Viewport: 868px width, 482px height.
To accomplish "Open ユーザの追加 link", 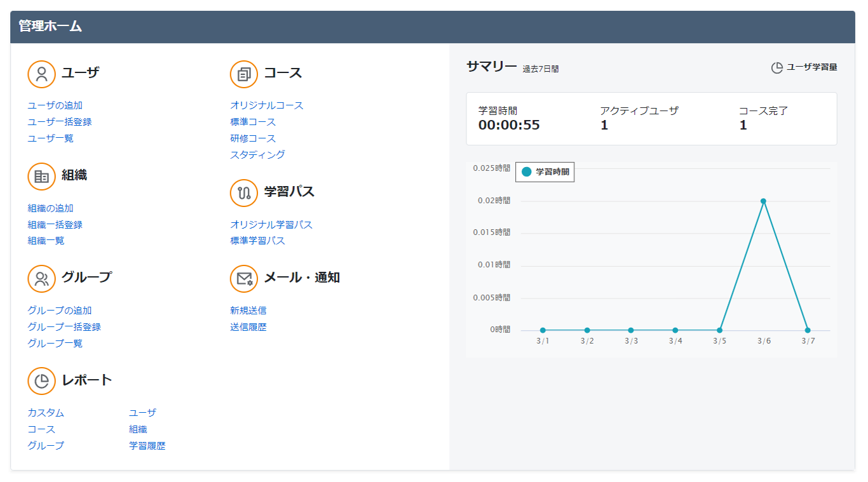I will point(55,105).
